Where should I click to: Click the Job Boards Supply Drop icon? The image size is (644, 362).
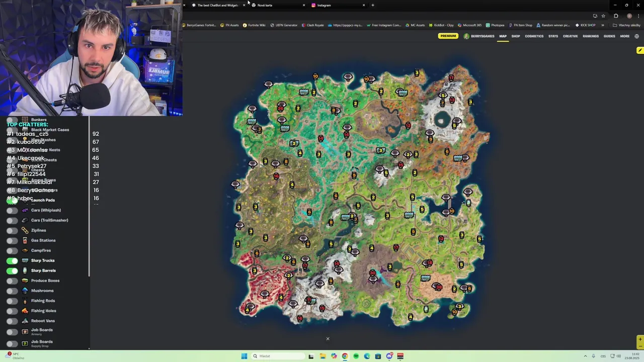pos(25,343)
